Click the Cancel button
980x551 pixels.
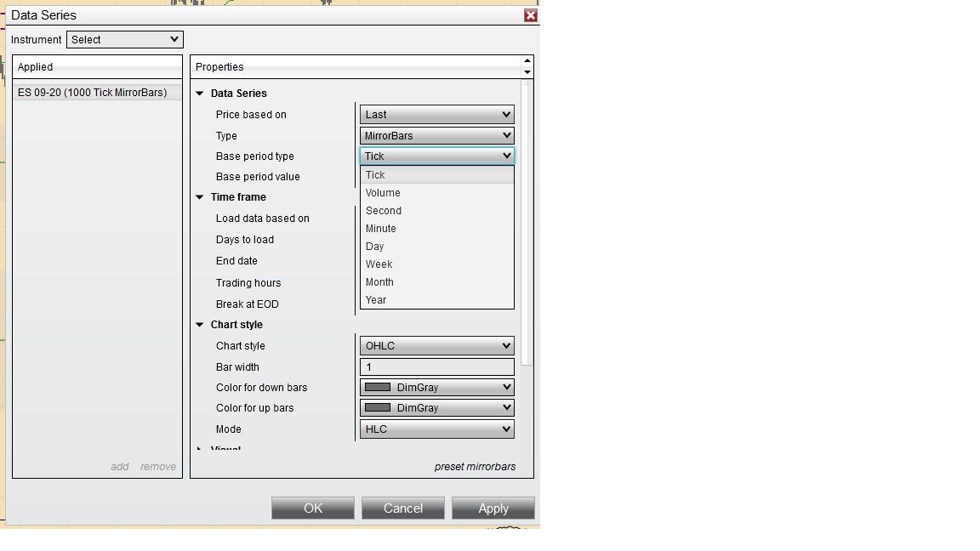point(403,508)
